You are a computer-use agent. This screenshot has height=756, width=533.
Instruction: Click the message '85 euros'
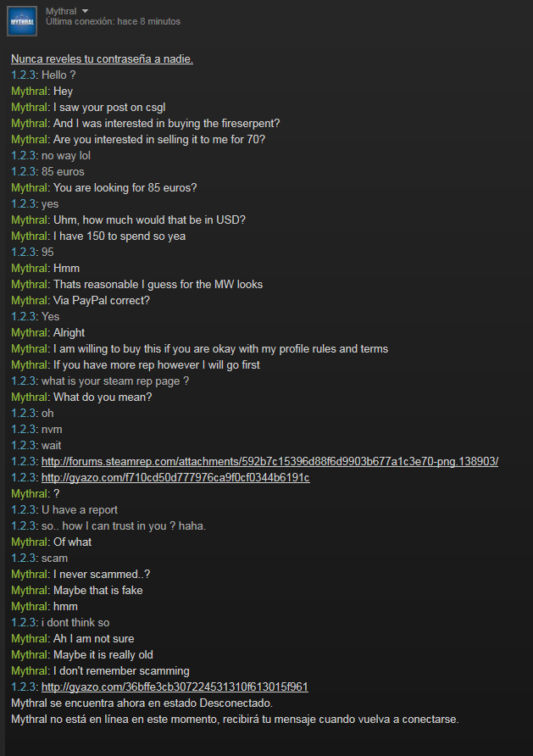pos(63,172)
